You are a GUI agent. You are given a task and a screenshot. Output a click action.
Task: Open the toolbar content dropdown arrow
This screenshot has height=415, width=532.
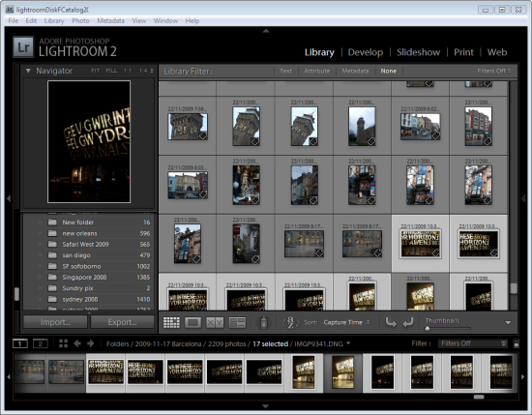pos(508,323)
